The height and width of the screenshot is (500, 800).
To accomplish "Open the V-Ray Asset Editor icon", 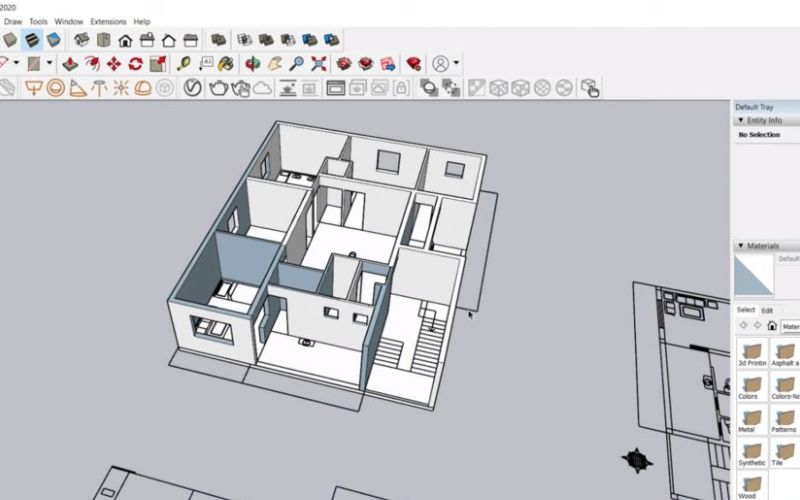I will pyautogui.click(x=192, y=88).
